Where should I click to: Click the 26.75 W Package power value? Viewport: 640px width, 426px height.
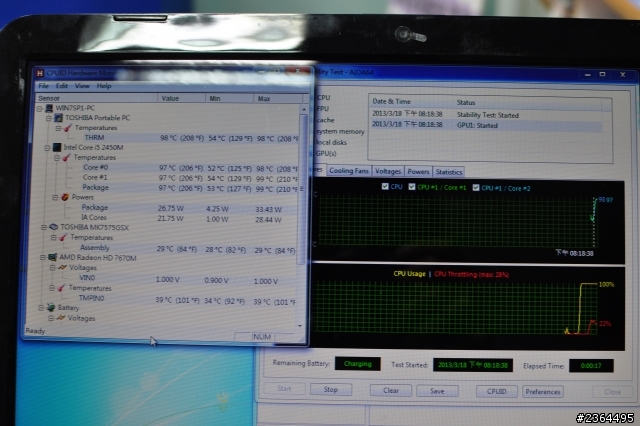(x=171, y=208)
